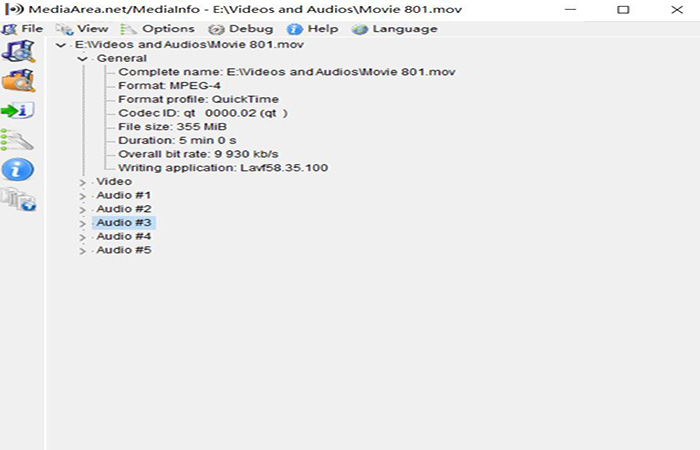This screenshot has width=700, height=450.
Task: Select the Format profile: QuickTime row
Action: (x=198, y=99)
